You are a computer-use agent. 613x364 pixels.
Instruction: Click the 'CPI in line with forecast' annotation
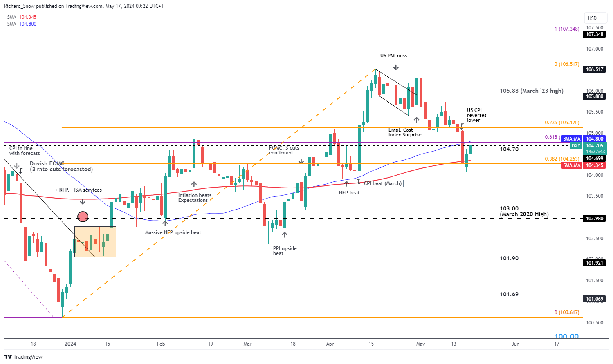pos(25,151)
